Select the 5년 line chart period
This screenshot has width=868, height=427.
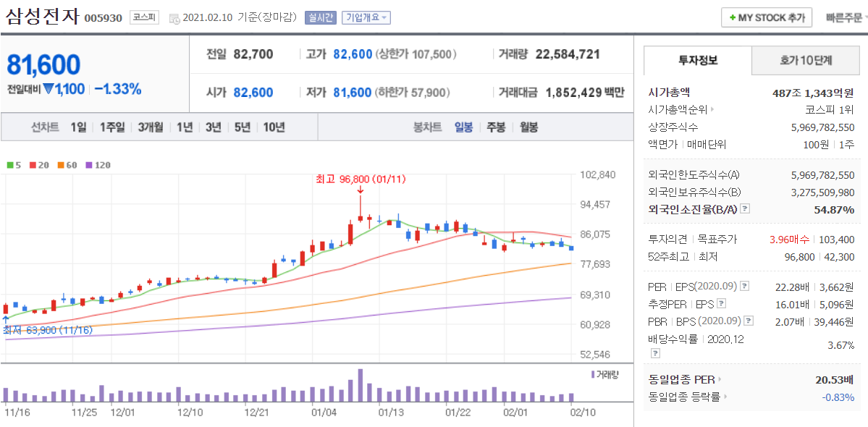tap(242, 127)
